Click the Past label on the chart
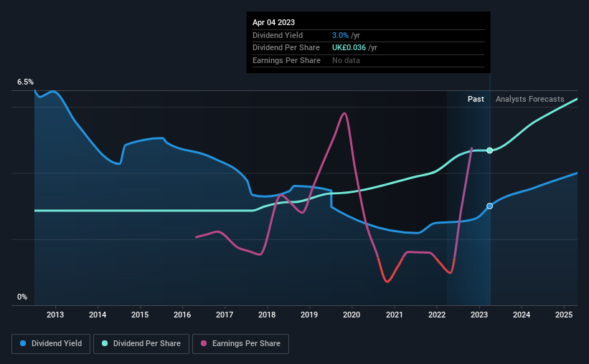This screenshot has width=589, height=364. tap(476, 99)
